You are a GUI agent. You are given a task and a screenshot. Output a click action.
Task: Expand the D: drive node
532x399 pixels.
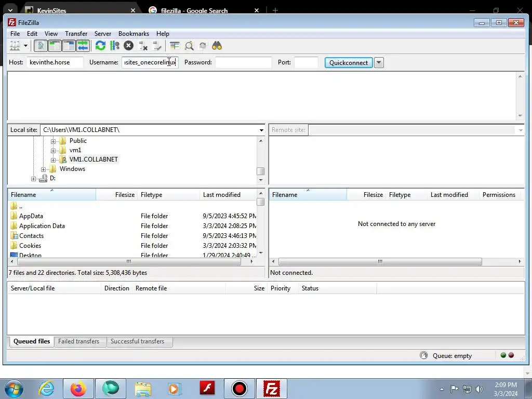coord(33,179)
